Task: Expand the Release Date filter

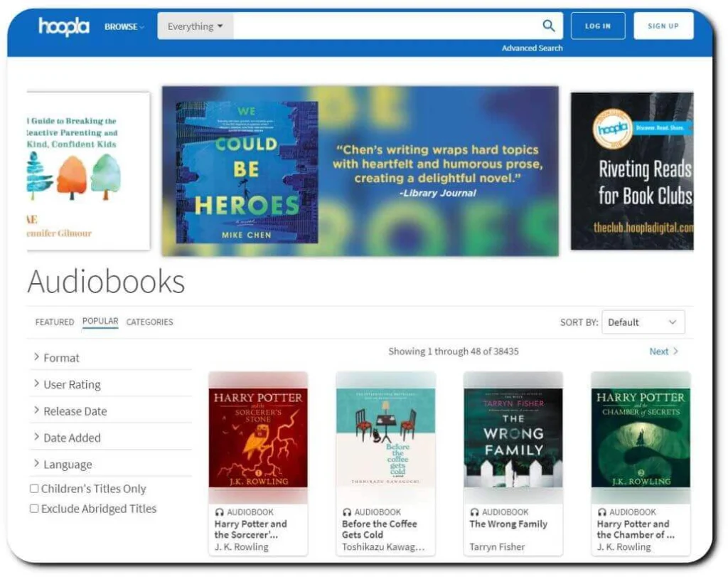Action: click(75, 411)
